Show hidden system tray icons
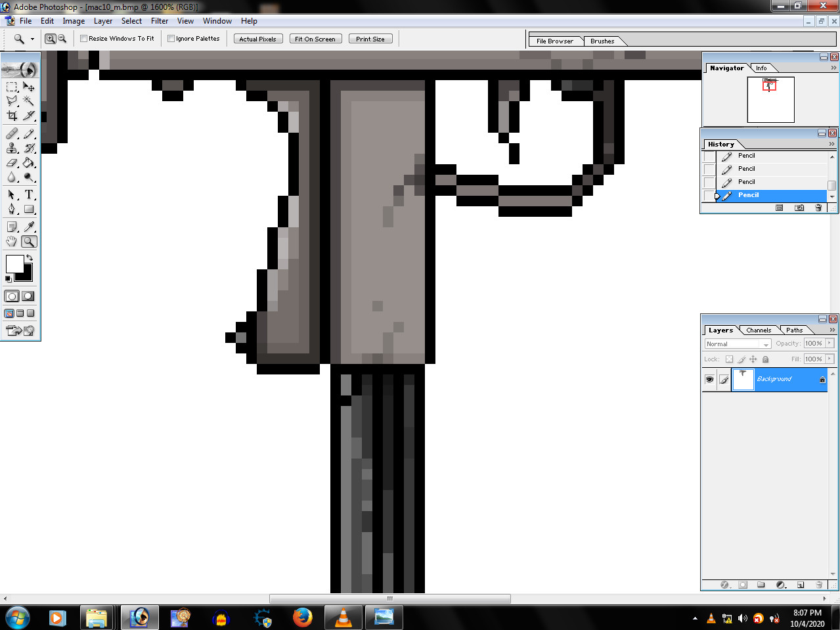 tap(695, 618)
